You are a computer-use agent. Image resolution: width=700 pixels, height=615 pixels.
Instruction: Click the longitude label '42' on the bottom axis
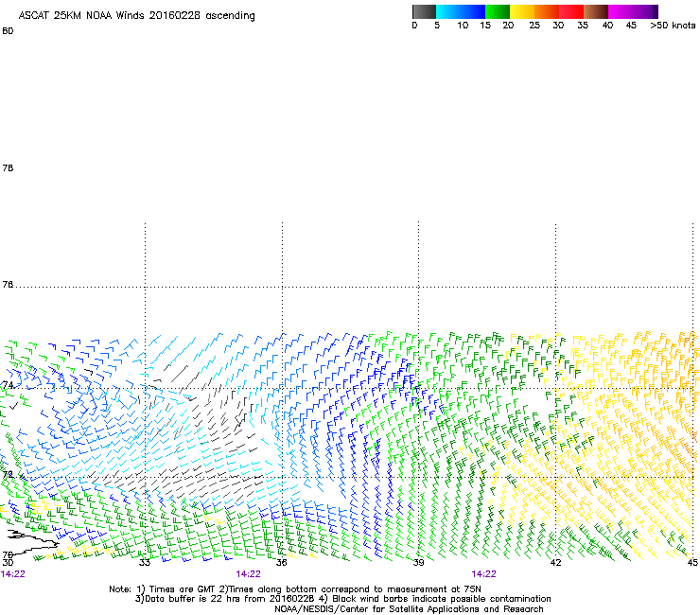pos(555,562)
